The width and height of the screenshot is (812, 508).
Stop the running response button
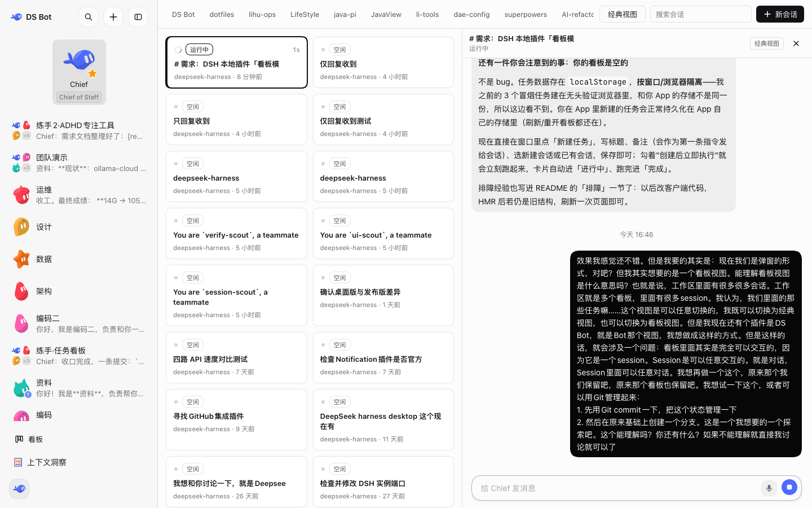pyautogui.click(x=789, y=488)
